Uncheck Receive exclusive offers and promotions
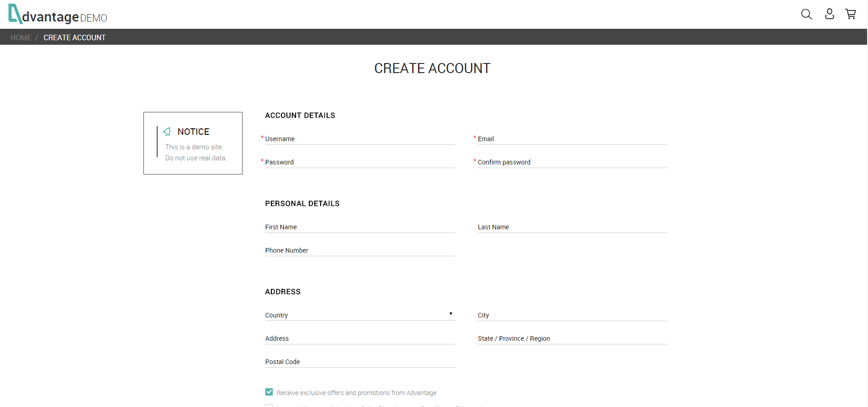Viewport: 868px width, 407px height. click(x=269, y=392)
